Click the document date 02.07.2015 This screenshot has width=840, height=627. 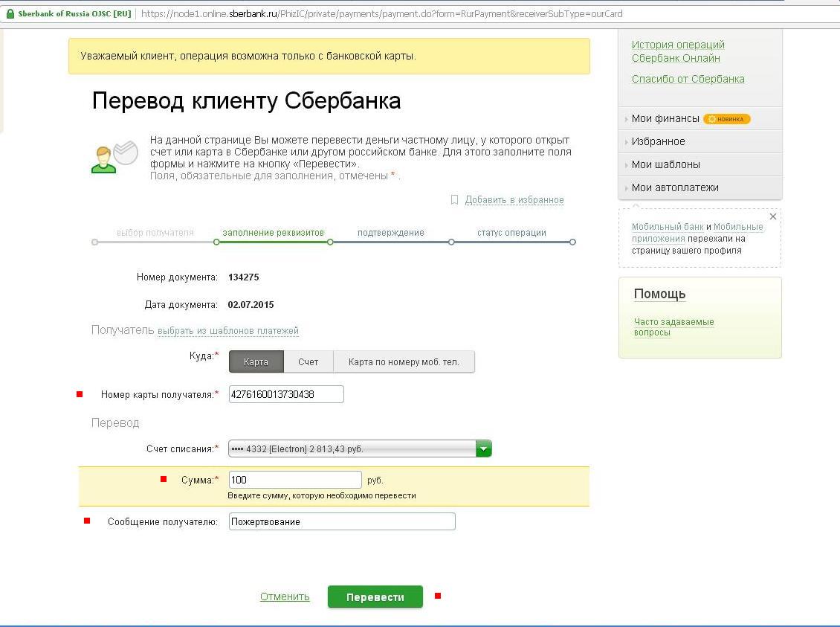point(251,304)
